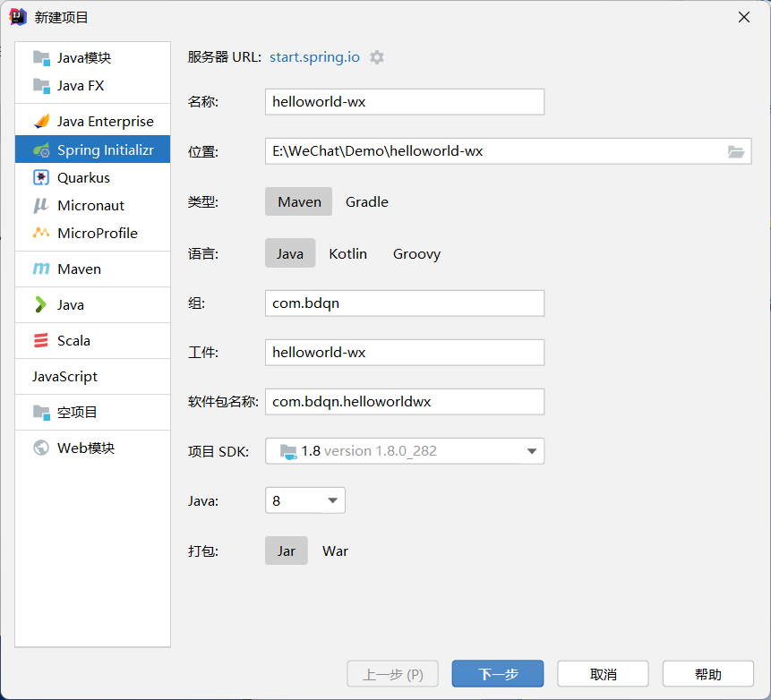Select 空项目 in the list
Screen dimensions: 771x700
[93, 413]
